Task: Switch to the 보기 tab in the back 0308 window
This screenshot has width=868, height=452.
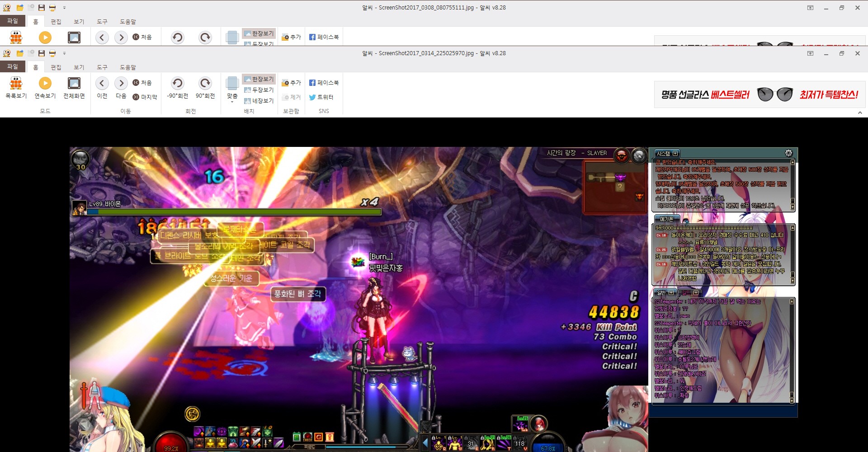Action: 79,21
